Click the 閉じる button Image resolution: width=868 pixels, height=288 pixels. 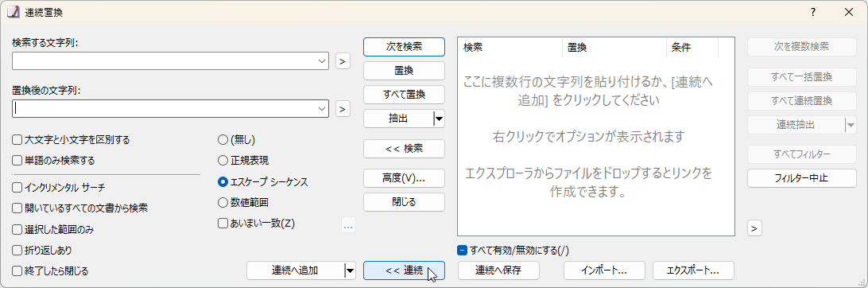[404, 201]
